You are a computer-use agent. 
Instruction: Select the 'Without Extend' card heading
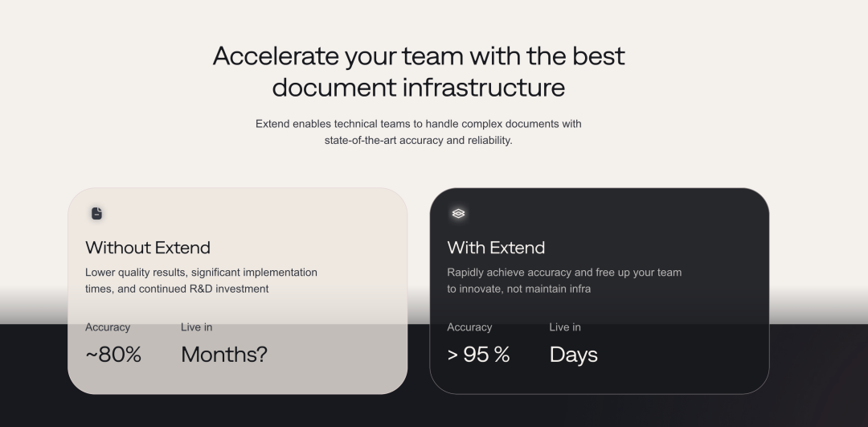148,248
